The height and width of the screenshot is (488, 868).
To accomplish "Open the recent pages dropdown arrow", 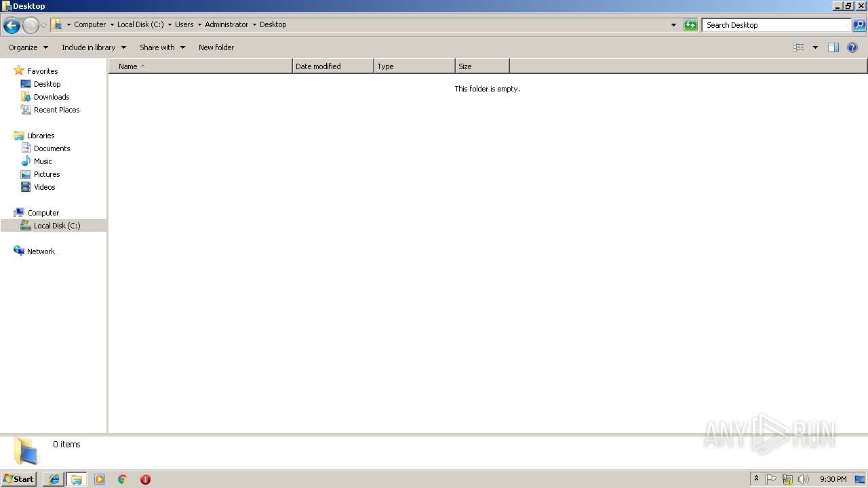I will (x=44, y=26).
